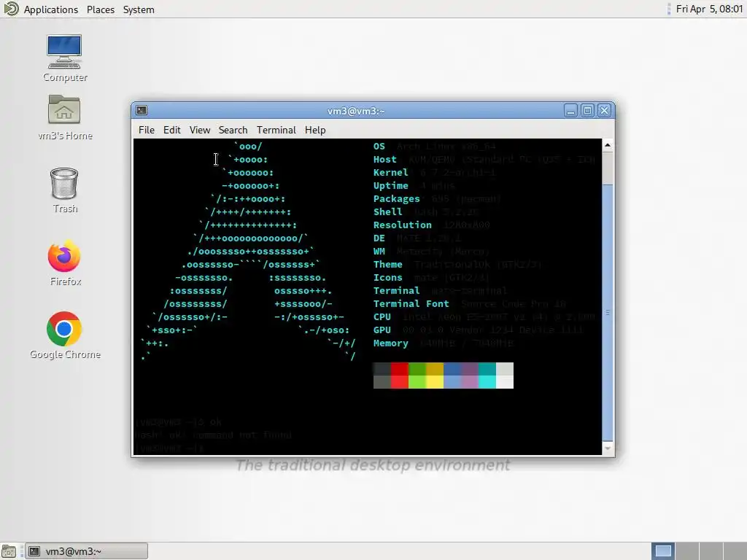The width and height of the screenshot is (747, 560).
Task: Click the Packages label in terminal
Action: 396,198
